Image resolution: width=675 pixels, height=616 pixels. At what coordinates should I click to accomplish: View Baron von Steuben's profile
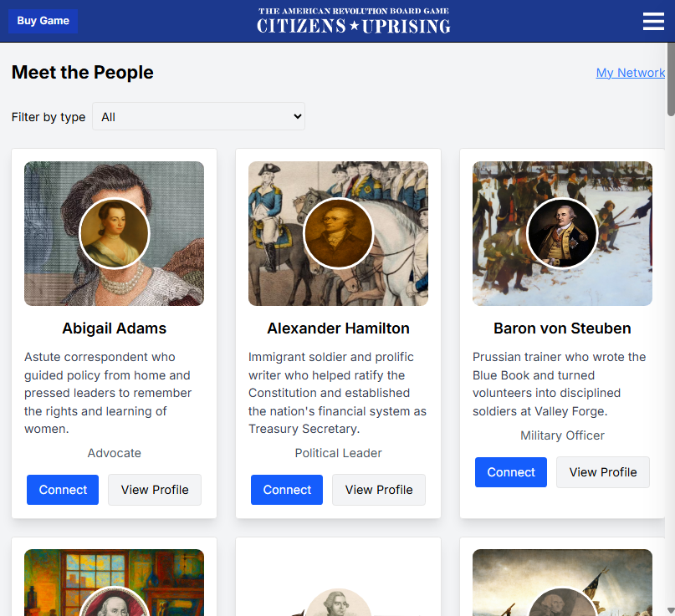602,472
